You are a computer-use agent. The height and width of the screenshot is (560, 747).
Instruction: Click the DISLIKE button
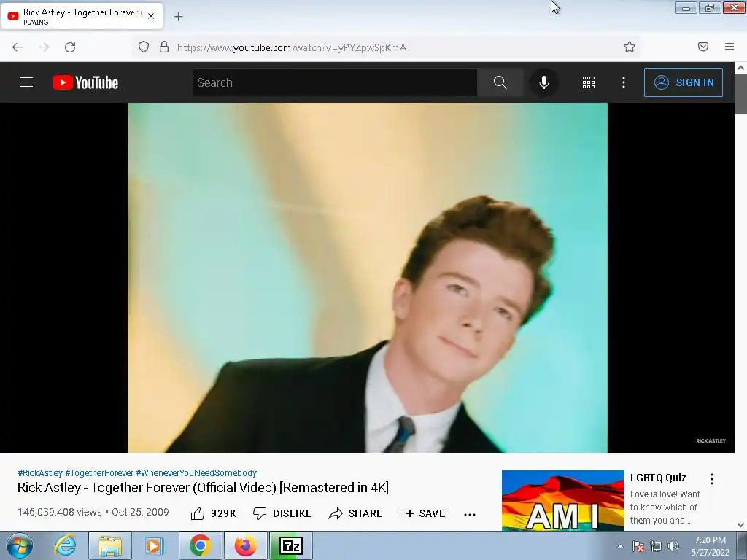click(282, 513)
